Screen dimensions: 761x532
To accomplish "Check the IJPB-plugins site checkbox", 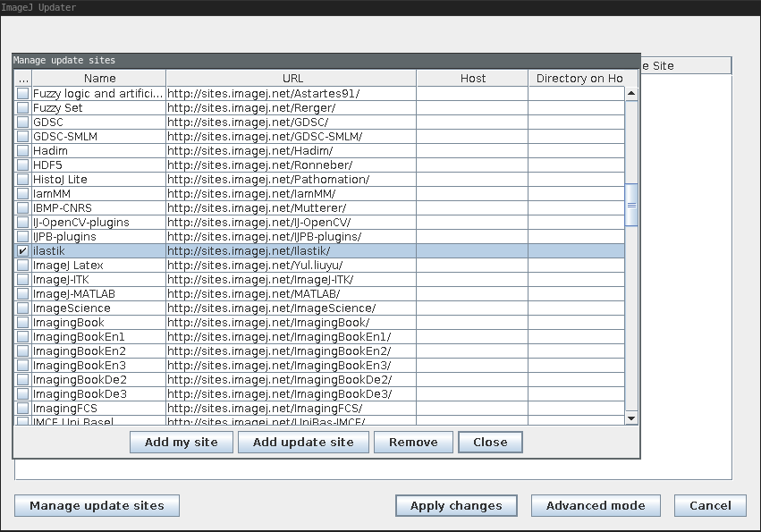I will pyautogui.click(x=23, y=237).
